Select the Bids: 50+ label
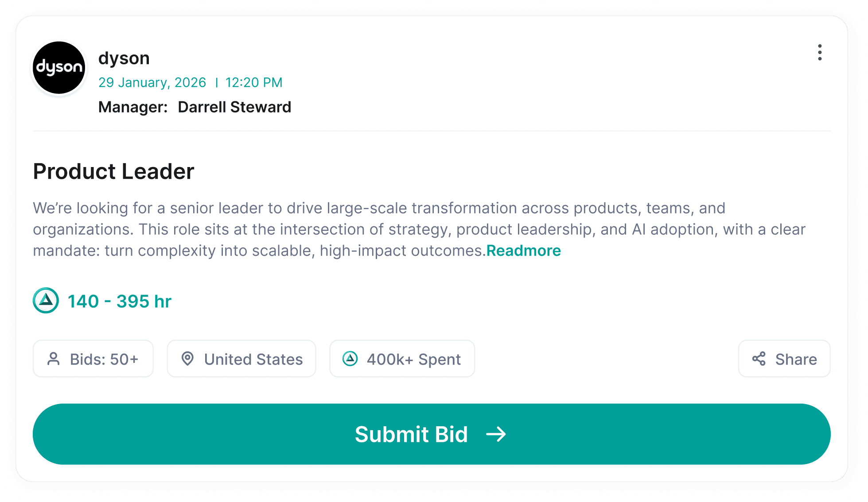868x502 pixels. tap(104, 359)
